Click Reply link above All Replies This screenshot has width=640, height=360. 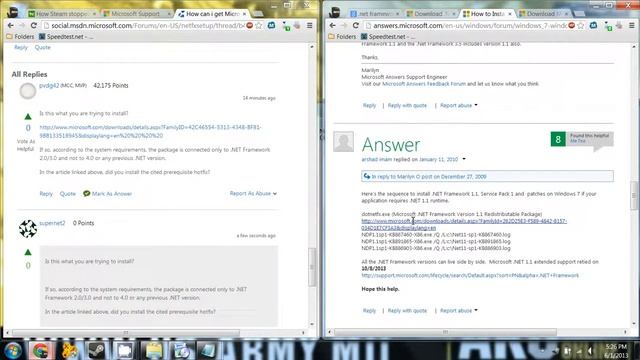click(x=21, y=47)
